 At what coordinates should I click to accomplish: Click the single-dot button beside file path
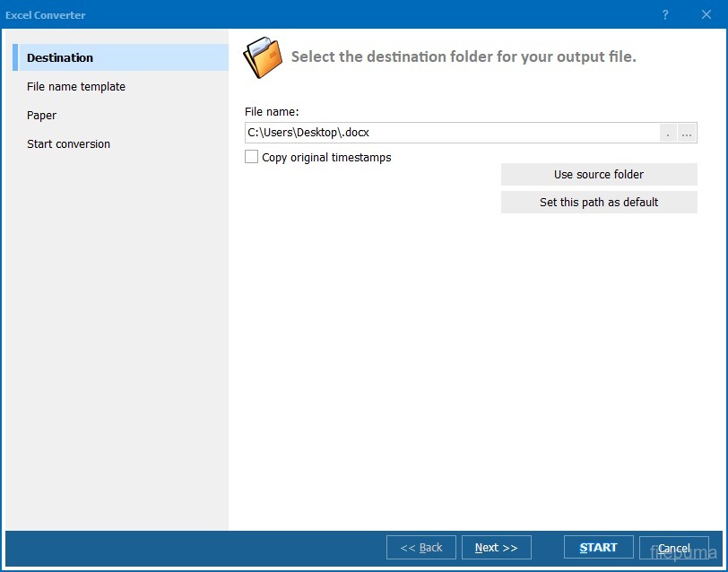668,134
